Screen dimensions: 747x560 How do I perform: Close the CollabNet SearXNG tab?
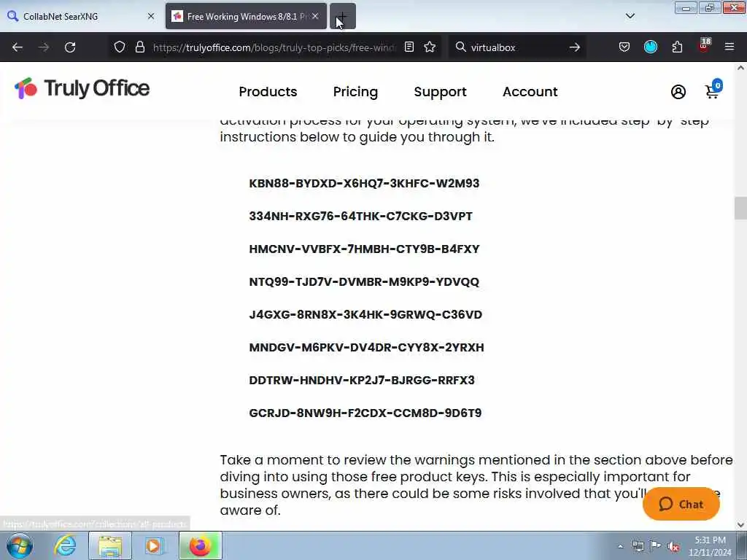[x=151, y=16]
